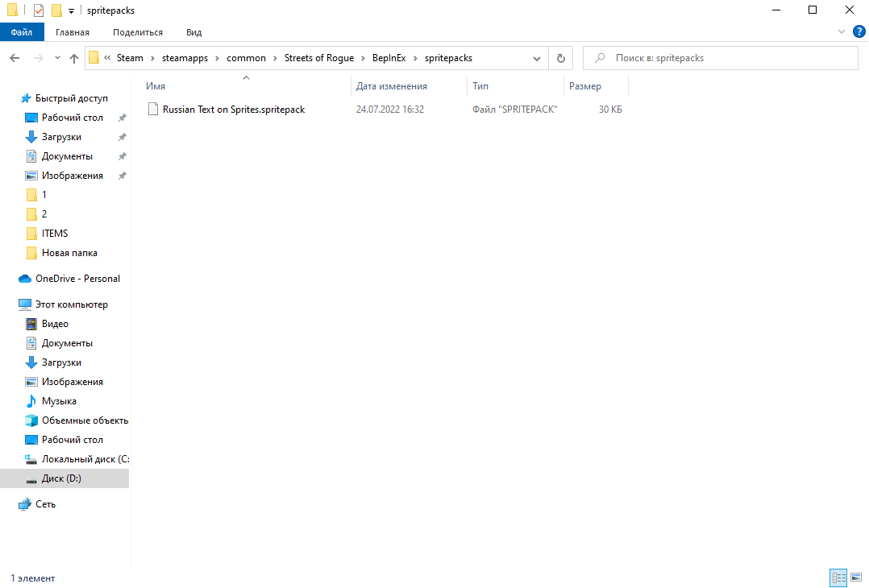Click the address bar folder icon

pos(94,57)
